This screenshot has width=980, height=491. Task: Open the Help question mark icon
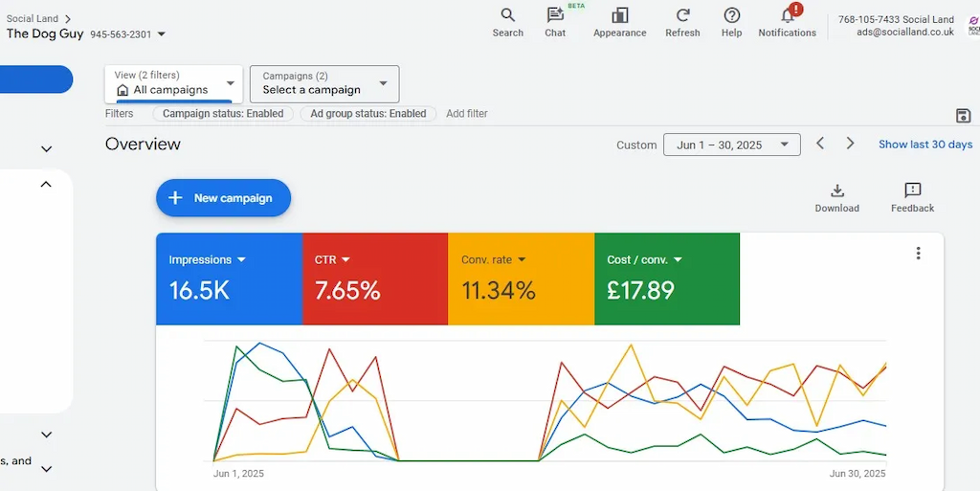pyautogui.click(x=731, y=15)
